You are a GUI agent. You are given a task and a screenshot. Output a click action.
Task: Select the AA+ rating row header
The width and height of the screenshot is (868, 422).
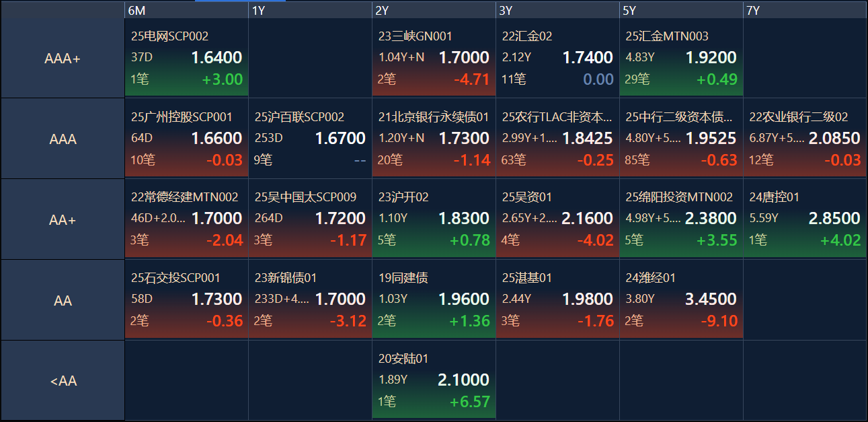(63, 219)
